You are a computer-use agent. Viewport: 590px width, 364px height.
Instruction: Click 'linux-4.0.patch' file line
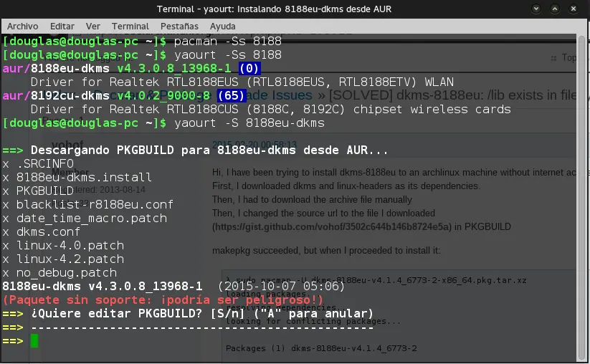63,246
